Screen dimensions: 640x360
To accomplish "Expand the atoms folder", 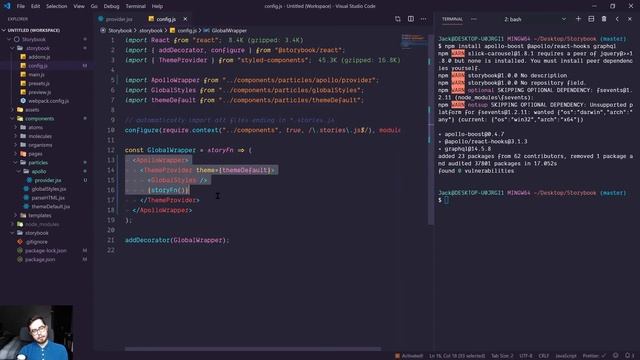I will click(x=16, y=127).
